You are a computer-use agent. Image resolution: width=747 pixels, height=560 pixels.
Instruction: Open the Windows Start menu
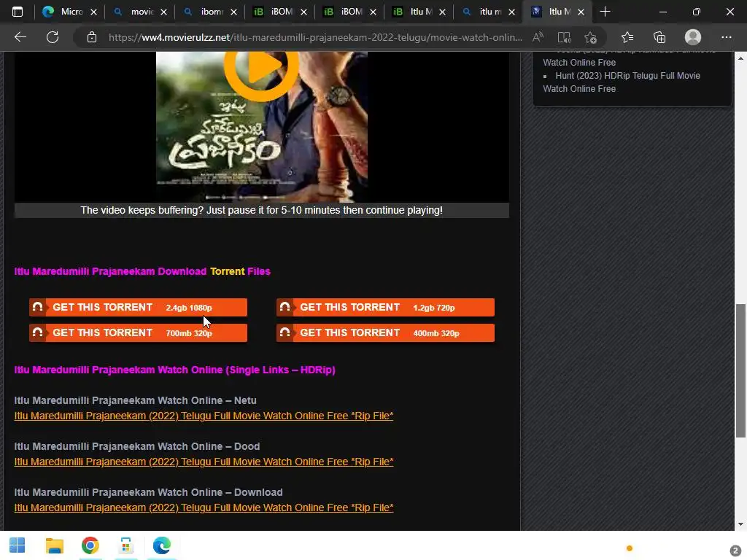(18, 545)
